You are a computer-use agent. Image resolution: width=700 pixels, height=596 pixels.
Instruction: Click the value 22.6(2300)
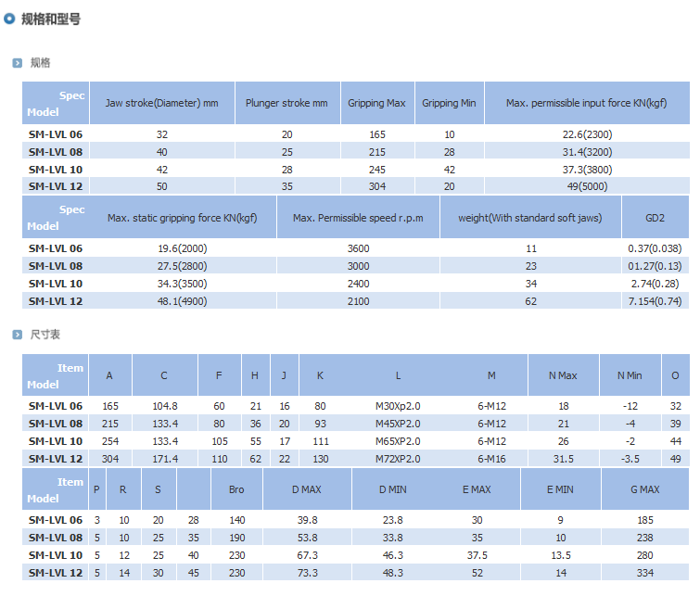[587, 134]
